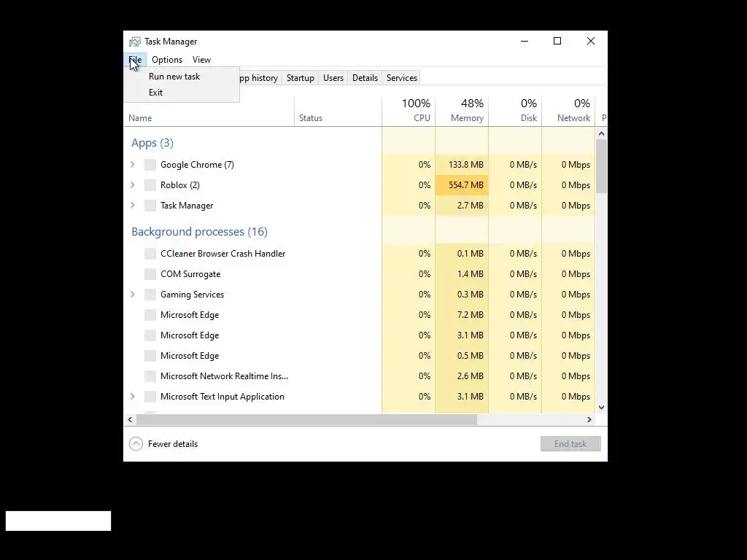Click the vertical scrollbar thumb
The image size is (747, 560).
pyautogui.click(x=601, y=167)
